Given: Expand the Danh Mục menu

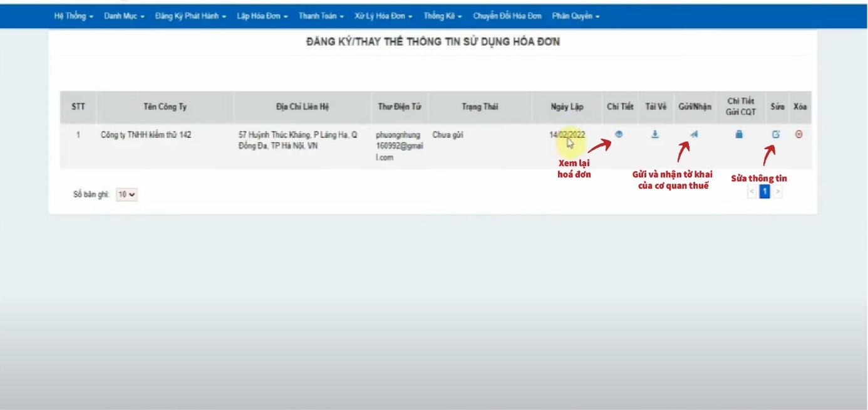Looking at the screenshot, I should (x=124, y=16).
